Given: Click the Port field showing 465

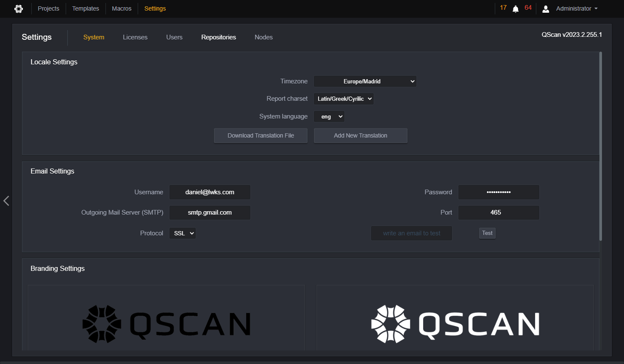Looking at the screenshot, I should [499, 212].
